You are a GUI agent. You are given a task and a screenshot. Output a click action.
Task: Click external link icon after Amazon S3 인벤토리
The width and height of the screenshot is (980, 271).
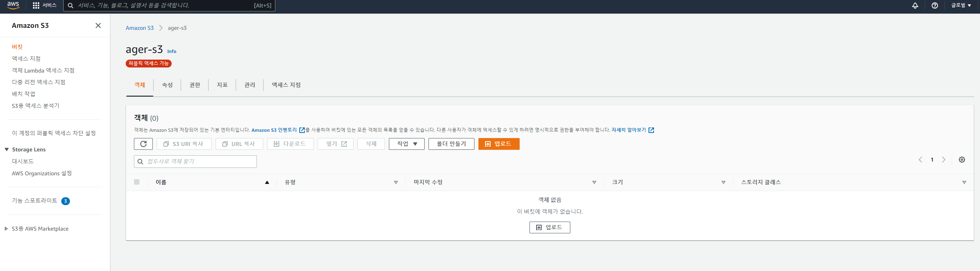302,130
